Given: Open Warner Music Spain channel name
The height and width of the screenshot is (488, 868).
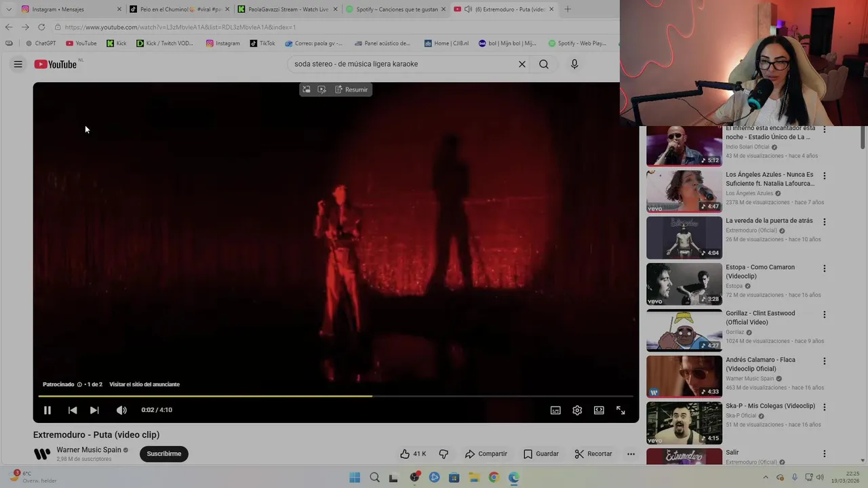Looking at the screenshot, I should click(89, 450).
